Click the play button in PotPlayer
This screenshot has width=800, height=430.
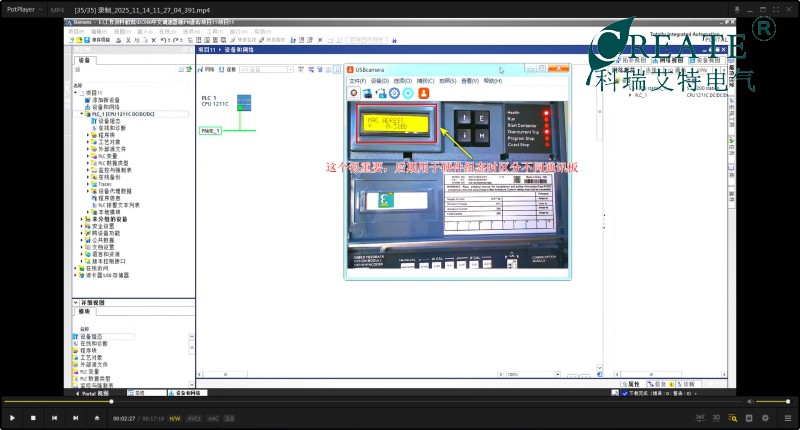pyautogui.click(x=12, y=418)
